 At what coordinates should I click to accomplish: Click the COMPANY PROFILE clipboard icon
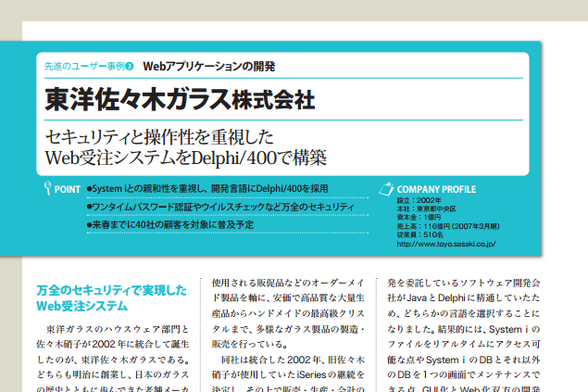[x=386, y=189]
